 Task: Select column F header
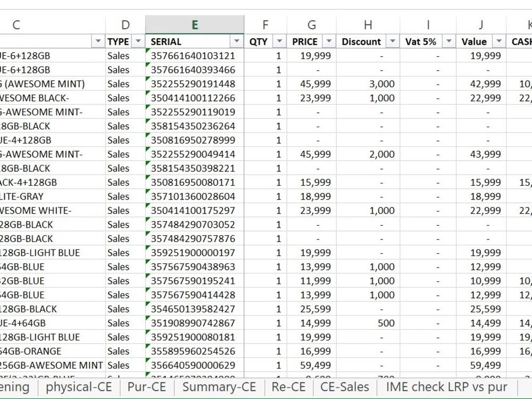click(x=265, y=25)
